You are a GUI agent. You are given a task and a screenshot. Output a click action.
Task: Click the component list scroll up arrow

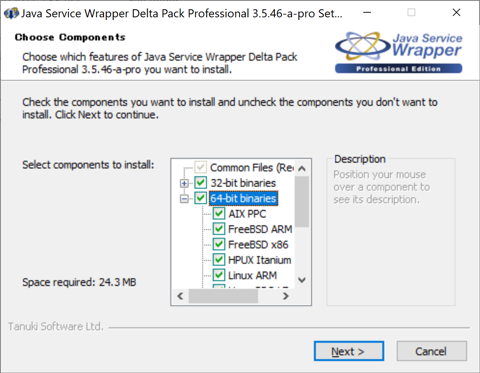pos(302,168)
